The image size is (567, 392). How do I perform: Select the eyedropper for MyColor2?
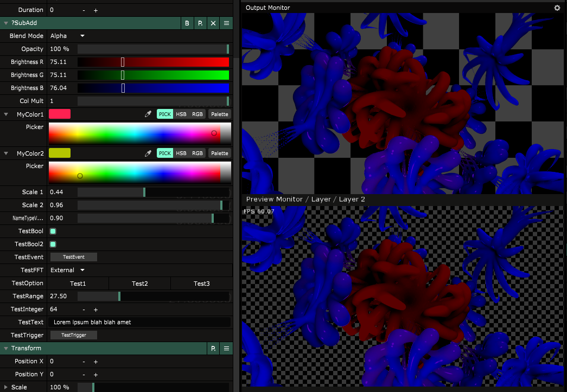click(x=148, y=153)
